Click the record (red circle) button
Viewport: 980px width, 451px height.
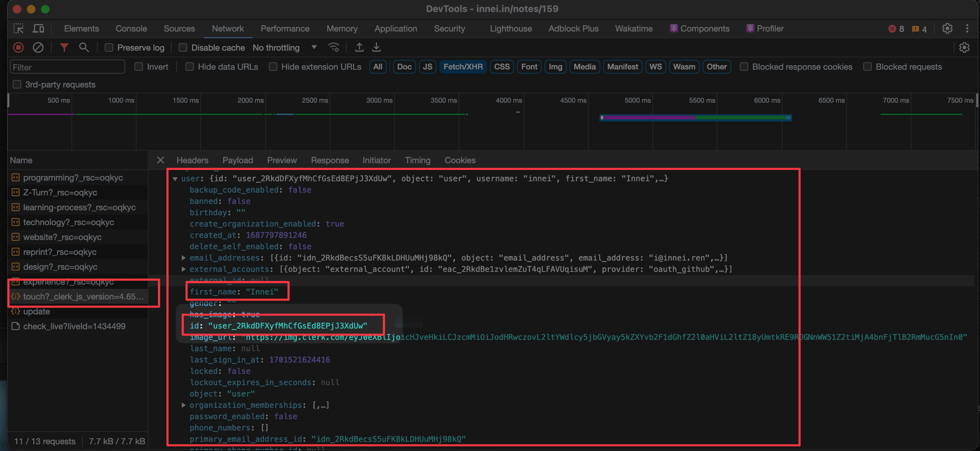pyautogui.click(x=18, y=47)
